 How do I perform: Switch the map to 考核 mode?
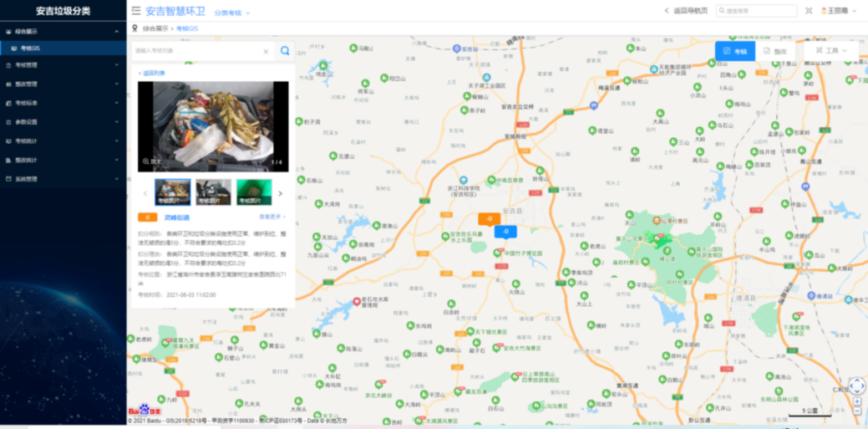click(735, 51)
